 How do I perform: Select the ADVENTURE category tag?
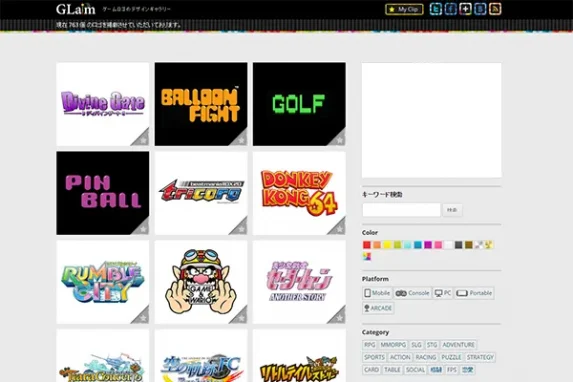point(459,345)
